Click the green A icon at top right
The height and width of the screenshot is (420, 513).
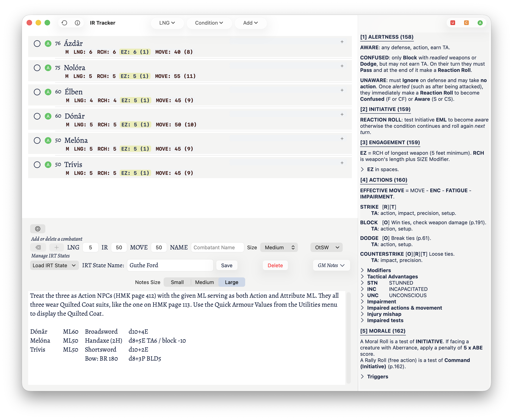[480, 23]
